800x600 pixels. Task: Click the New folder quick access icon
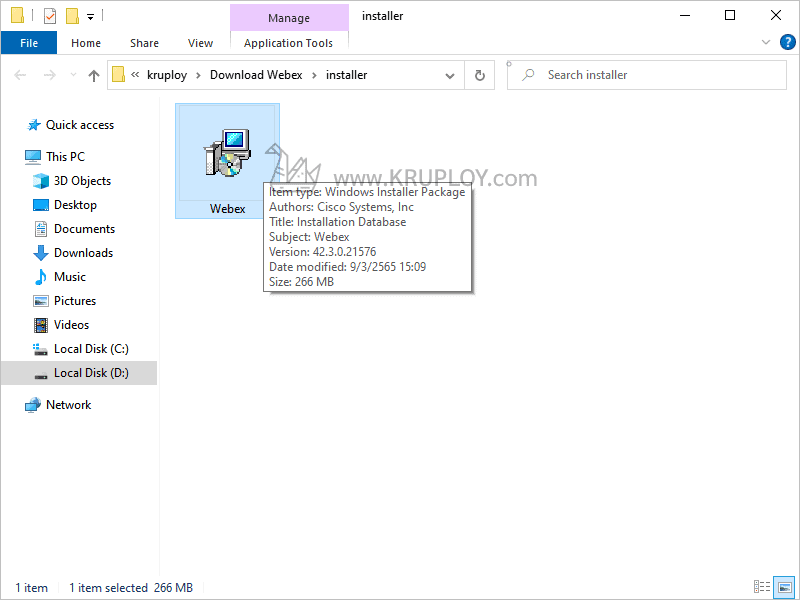tap(72, 16)
